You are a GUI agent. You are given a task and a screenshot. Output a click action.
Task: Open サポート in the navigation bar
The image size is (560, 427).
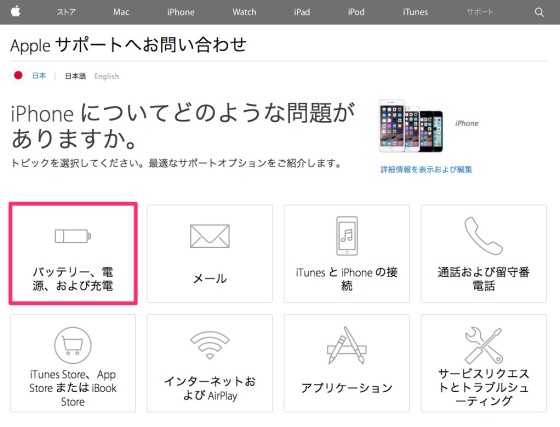pyautogui.click(x=480, y=12)
